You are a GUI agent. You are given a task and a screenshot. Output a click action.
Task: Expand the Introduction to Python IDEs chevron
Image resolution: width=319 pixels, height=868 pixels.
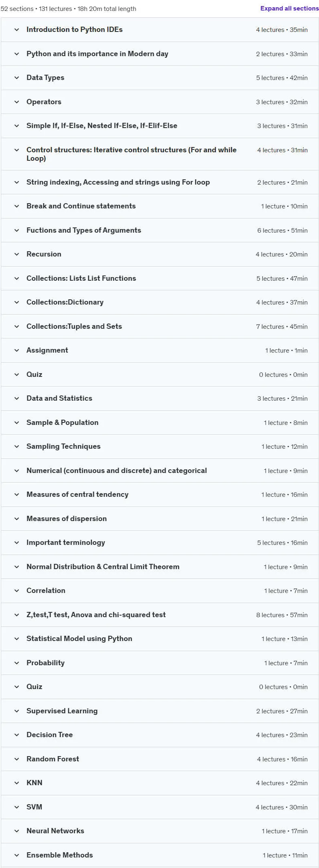click(x=17, y=29)
